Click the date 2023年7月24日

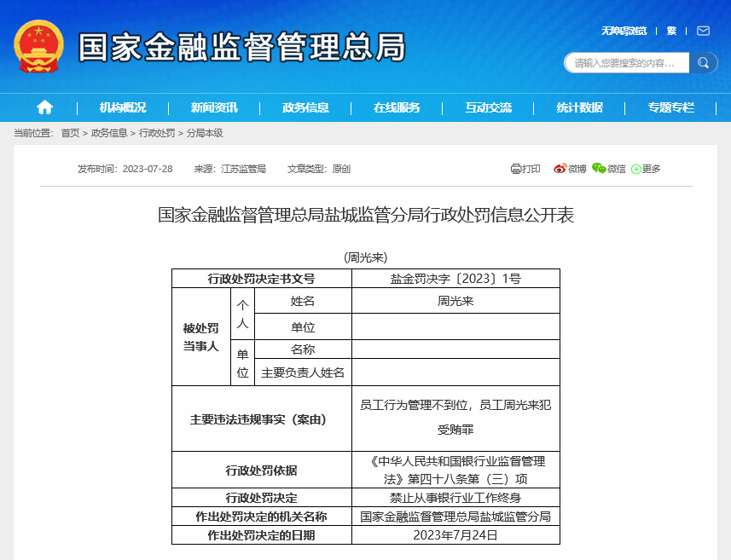pos(455,534)
